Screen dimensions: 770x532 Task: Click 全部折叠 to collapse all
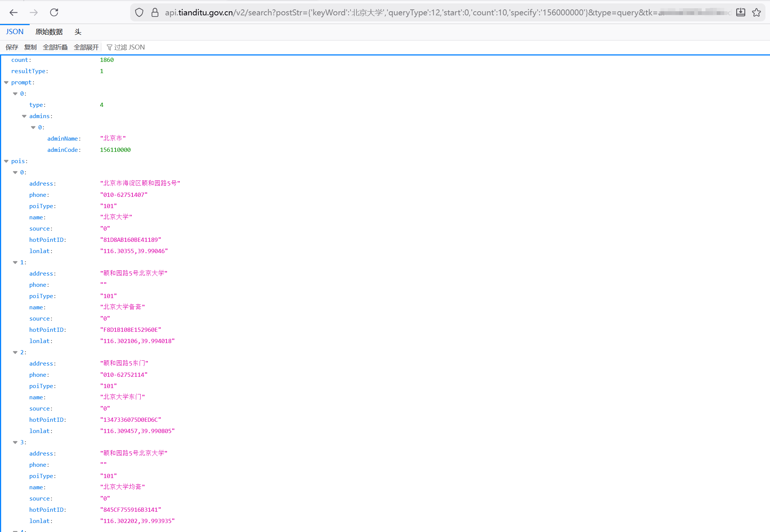[x=55, y=47]
